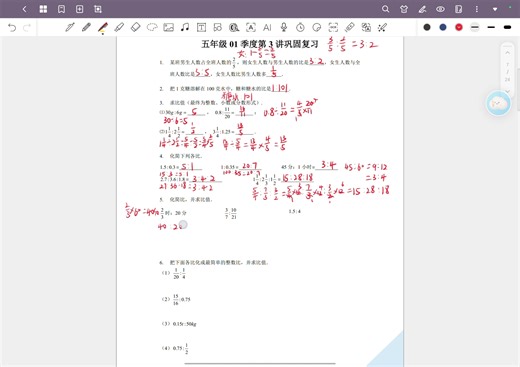Choose the black pen color
Image resolution: width=520 pixels, height=367 pixels.
pos(427,27)
